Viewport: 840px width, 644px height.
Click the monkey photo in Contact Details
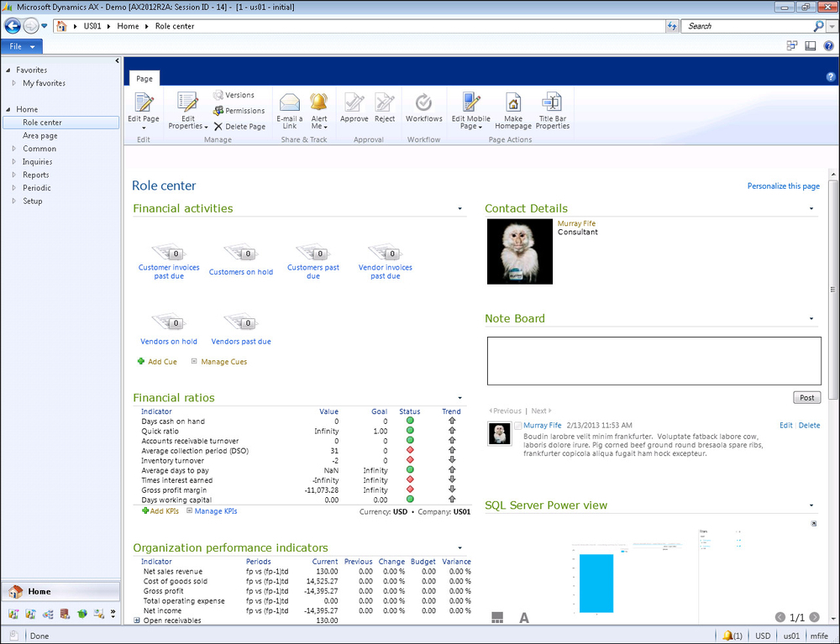(520, 252)
